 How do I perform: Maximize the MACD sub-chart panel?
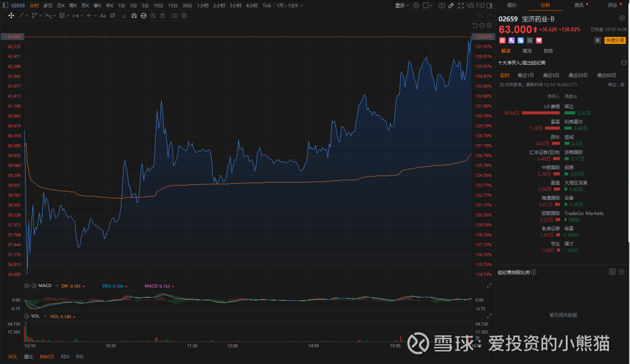click(x=489, y=286)
